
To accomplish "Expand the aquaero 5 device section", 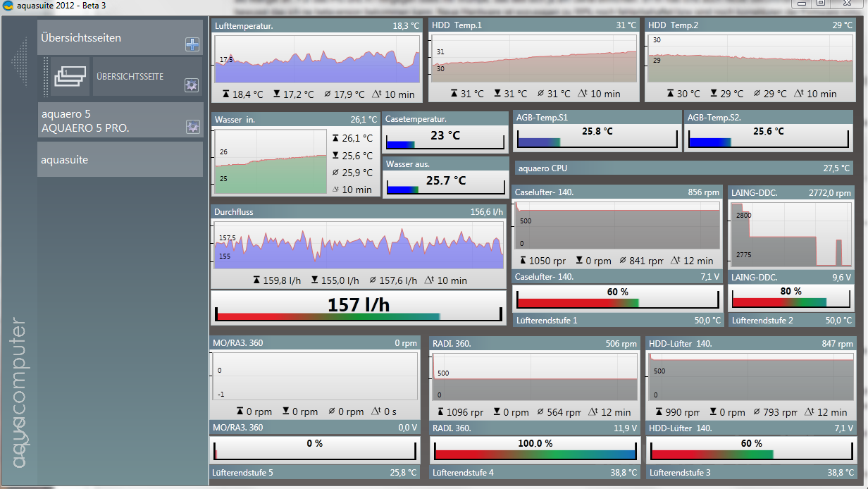I will point(106,120).
